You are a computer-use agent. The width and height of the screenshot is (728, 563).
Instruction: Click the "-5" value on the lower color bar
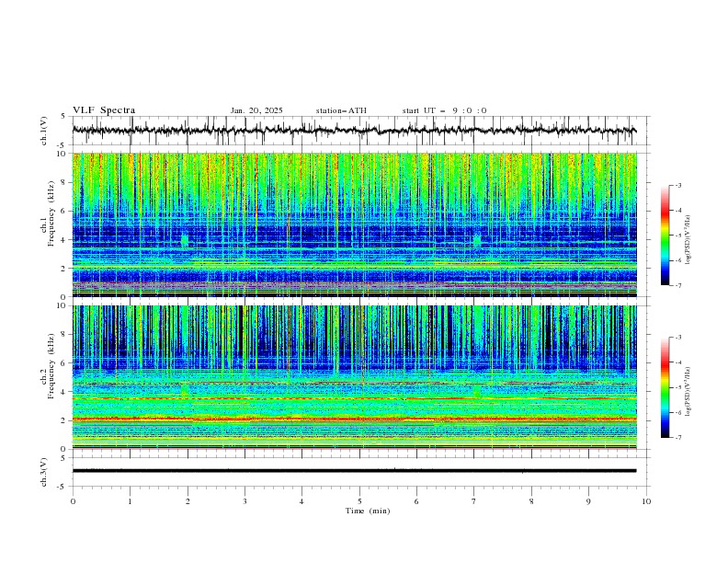coord(678,387)
